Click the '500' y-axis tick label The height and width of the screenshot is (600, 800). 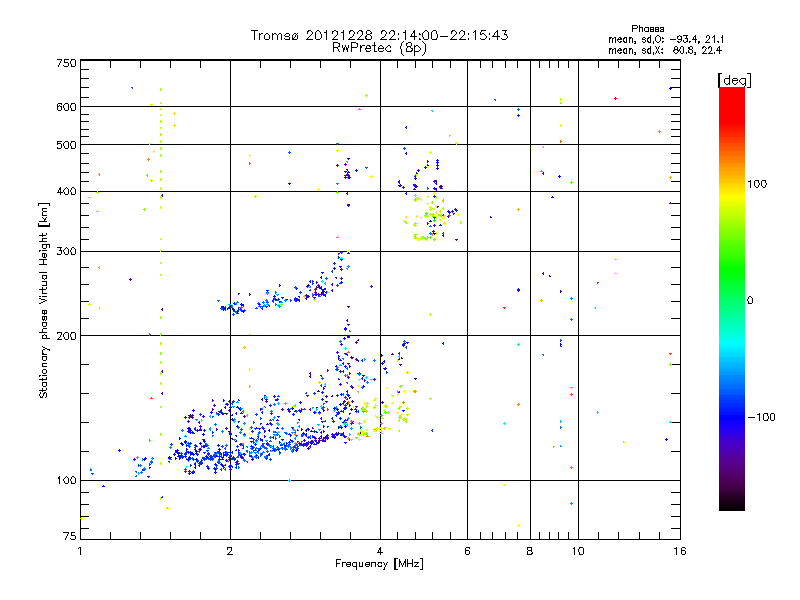(x=66, y=145)
